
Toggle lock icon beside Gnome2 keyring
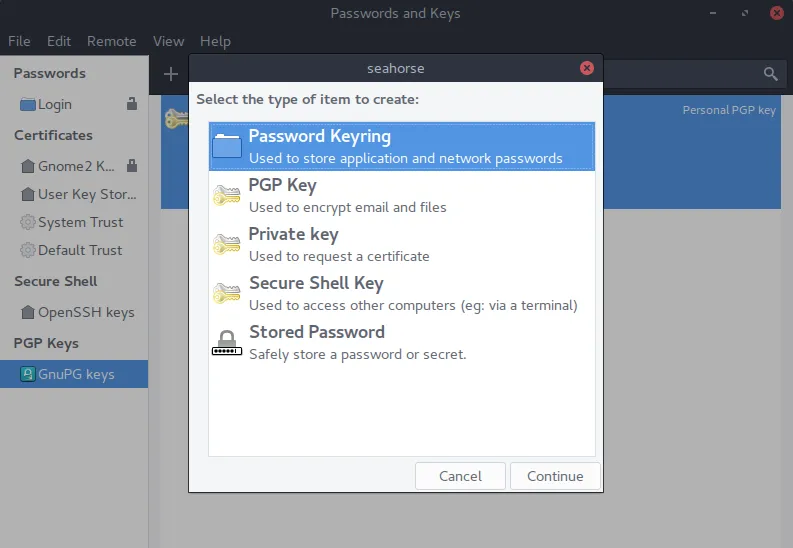point(132,166)
